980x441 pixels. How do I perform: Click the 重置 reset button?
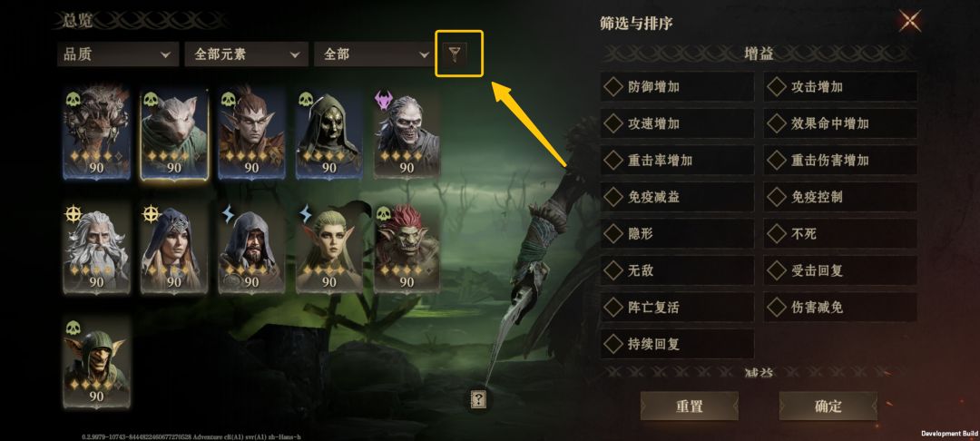tap(690, 407)
